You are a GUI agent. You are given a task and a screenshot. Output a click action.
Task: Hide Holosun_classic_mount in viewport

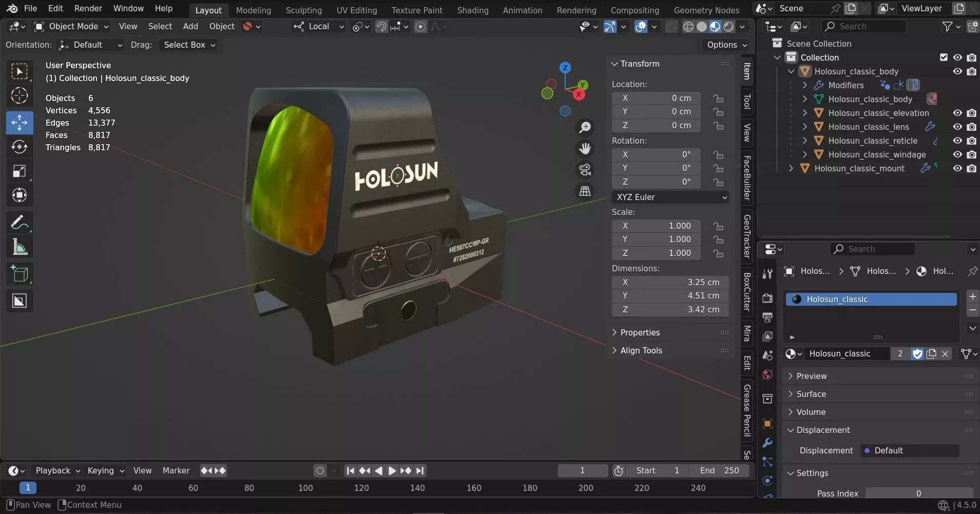[x=957, y=168]
